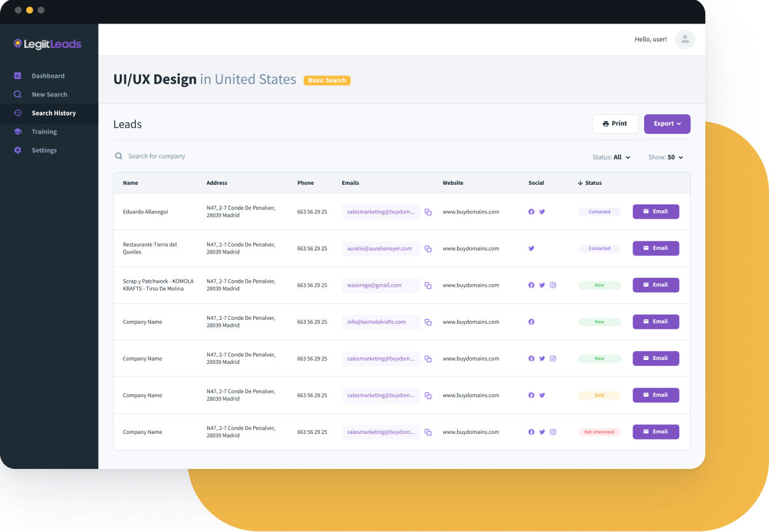Expand the Show: 50 rows dropdown
The image size is (769, 532).
pyautogui.click(x=666, y=157)
